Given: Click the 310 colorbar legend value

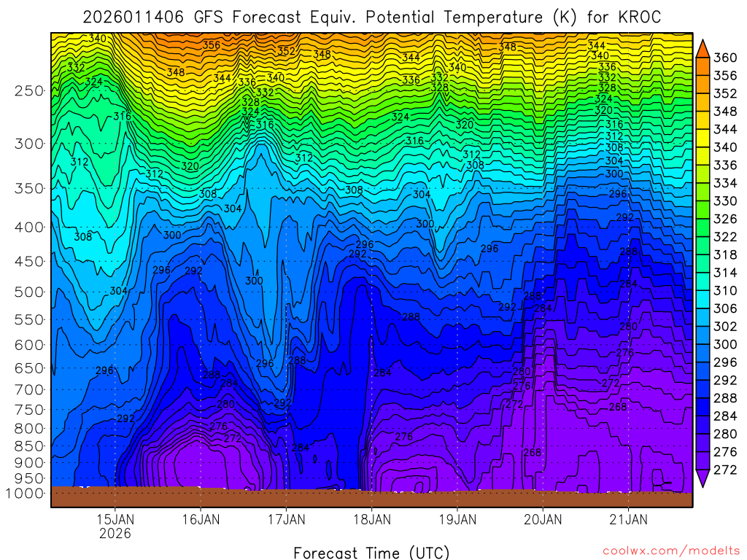Looking at the screenshot, I should click(725, 290).
